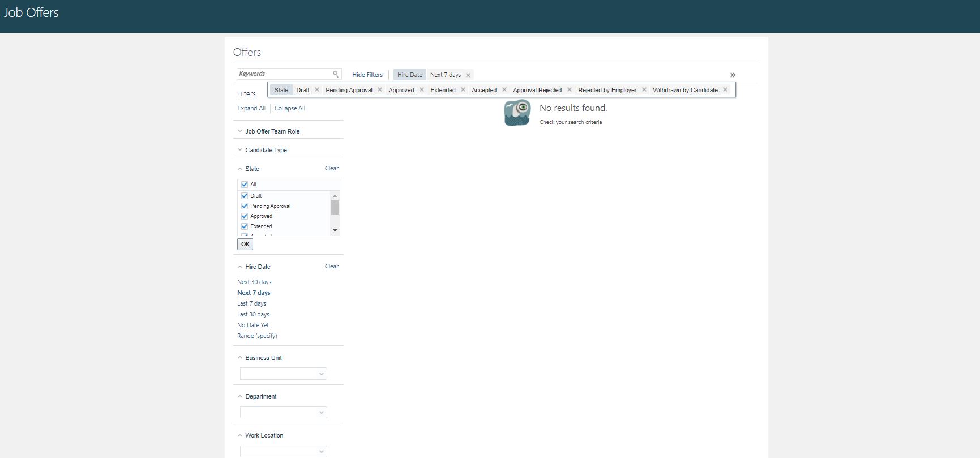Click Expand All filters link
This screenshot has height=458, width=980.
[x=251, y=108]
